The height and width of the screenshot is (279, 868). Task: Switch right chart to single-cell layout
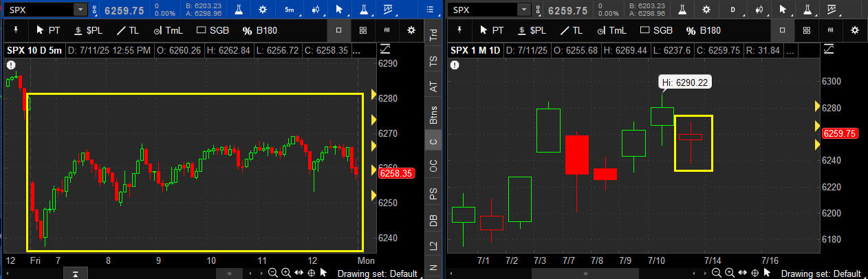pos(782,30)
